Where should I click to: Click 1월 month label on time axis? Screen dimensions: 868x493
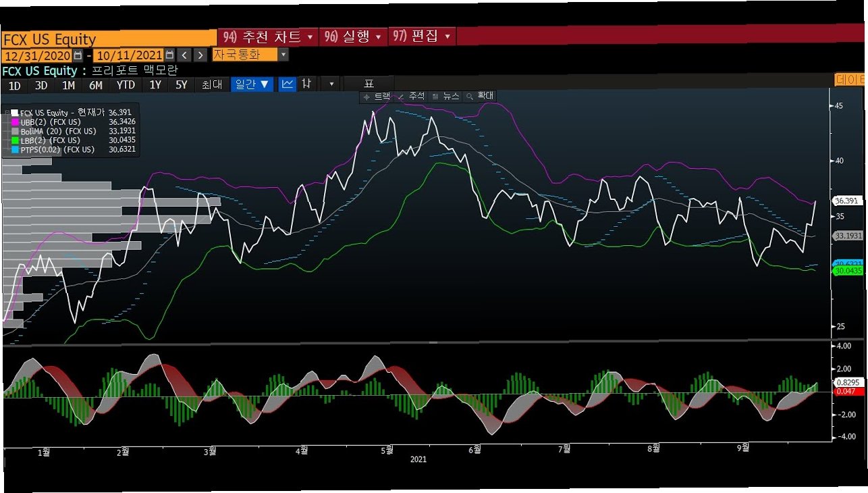tap(44, 452)
